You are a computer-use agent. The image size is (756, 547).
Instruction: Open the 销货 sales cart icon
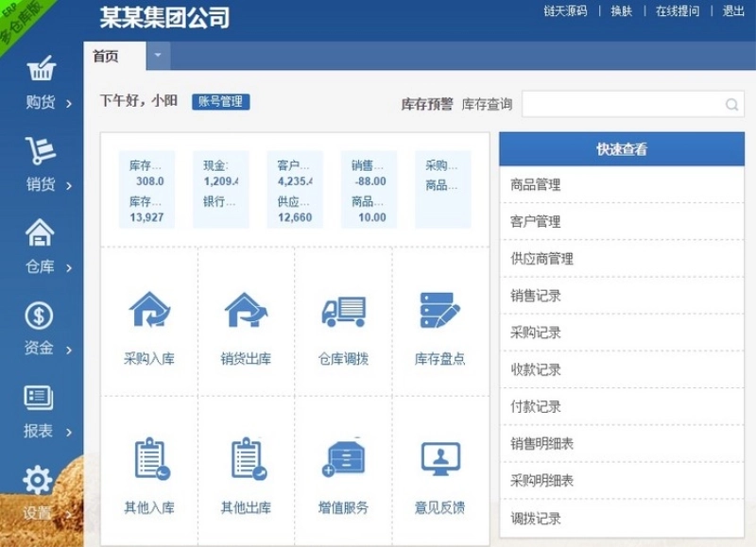coord(41,150)
